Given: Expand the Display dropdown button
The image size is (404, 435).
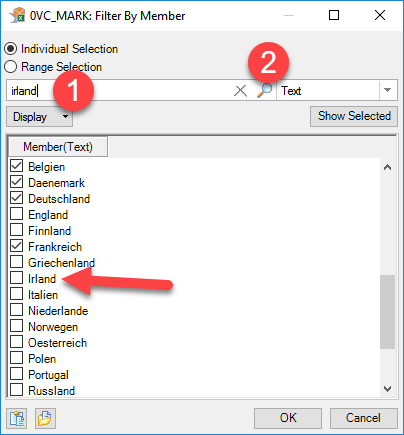Looking at the screenshot, I should pyautogui.click(x=39, y=117).
